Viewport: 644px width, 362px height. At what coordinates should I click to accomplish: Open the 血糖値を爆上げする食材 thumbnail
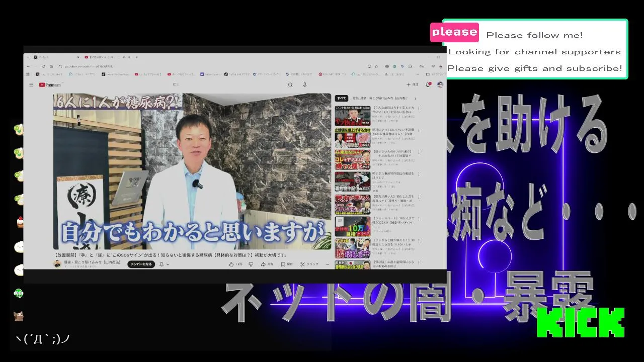click(353, 138)
